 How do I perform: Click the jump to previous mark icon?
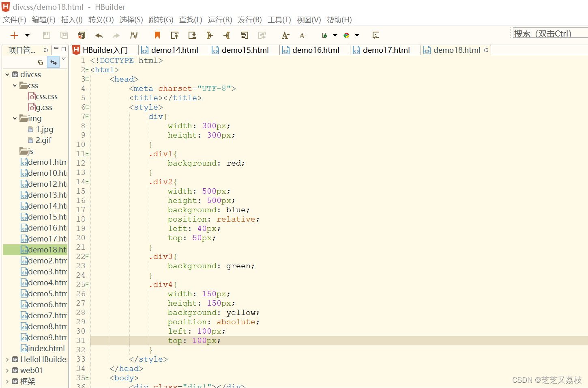[x=175, y=35]
